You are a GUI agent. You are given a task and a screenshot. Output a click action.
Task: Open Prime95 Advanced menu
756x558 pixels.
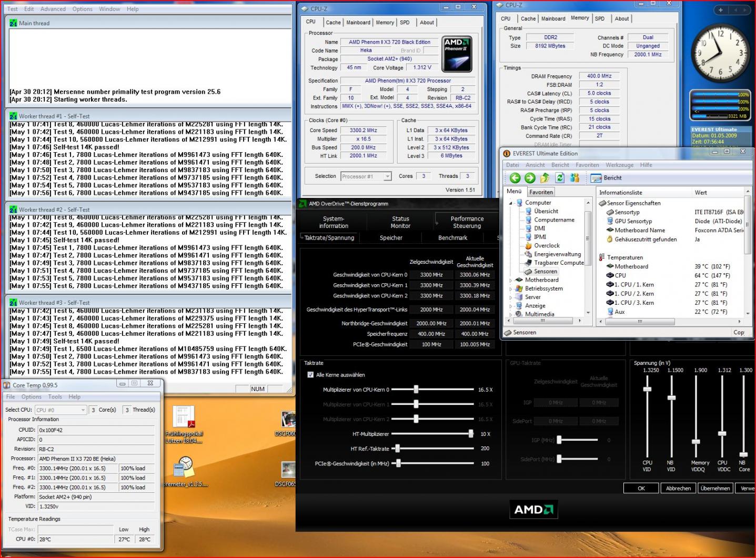(x=53, y=9)
